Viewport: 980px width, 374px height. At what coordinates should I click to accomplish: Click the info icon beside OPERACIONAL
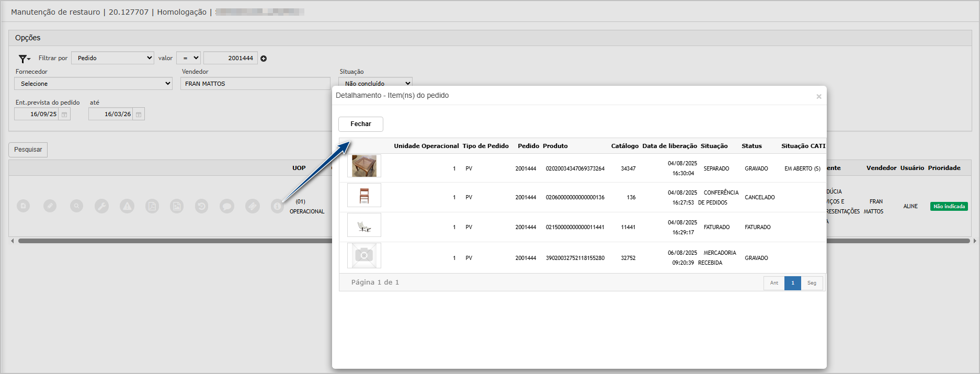277,206
